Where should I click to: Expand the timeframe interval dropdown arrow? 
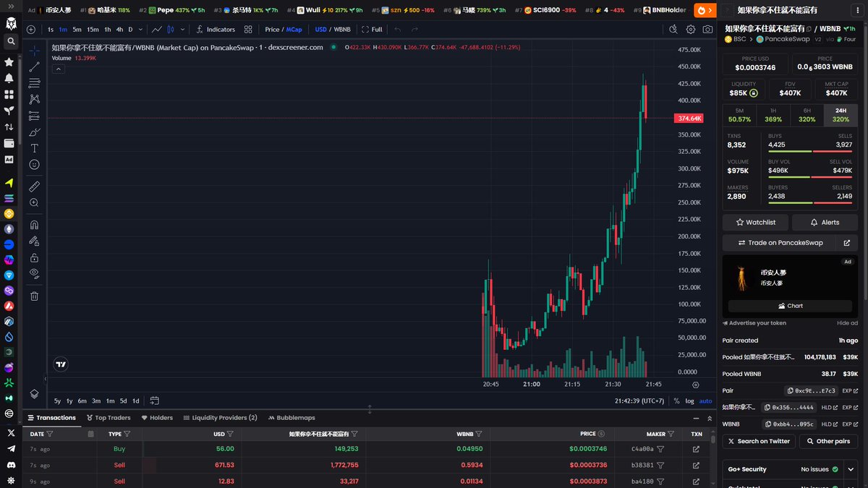[x=140, y=30]
